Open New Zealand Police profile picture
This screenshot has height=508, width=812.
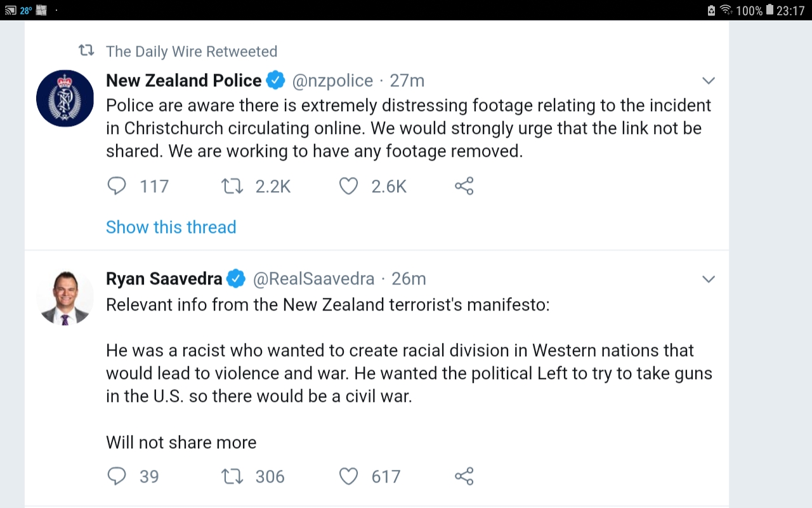point(65,98)
